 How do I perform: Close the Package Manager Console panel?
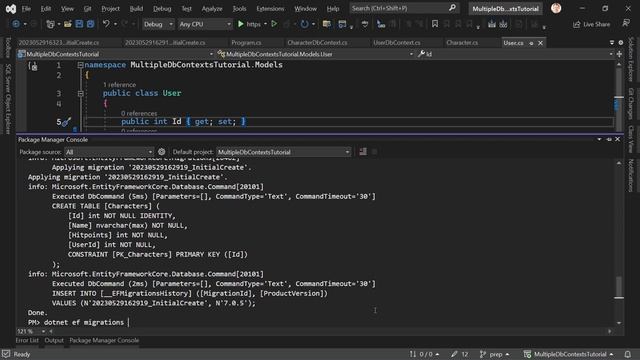[618, 139]
